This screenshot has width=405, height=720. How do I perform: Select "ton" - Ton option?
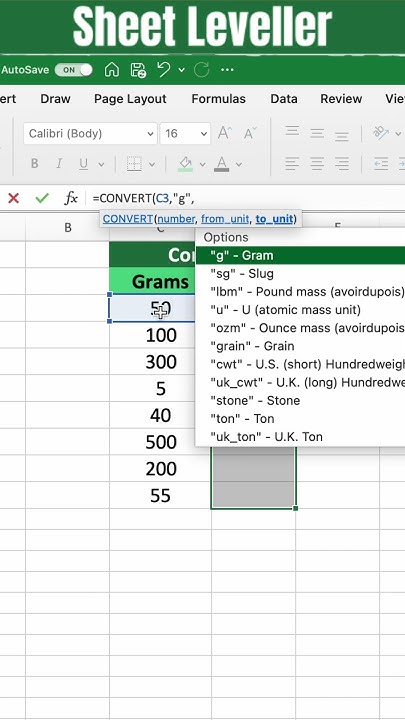pos(300,418)
